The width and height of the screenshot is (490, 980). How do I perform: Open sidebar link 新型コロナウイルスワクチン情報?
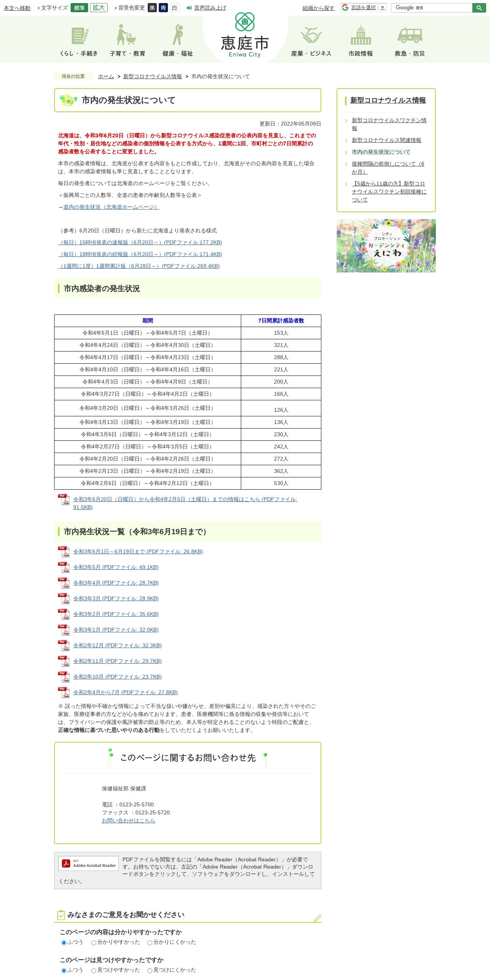click(x=389, y=124)
